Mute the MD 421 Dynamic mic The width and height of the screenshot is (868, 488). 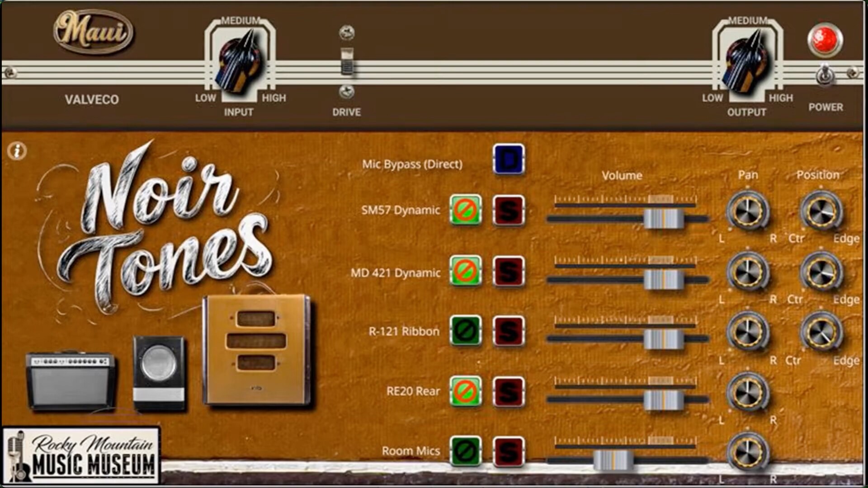pyautogui.click(x=465, y=271)
